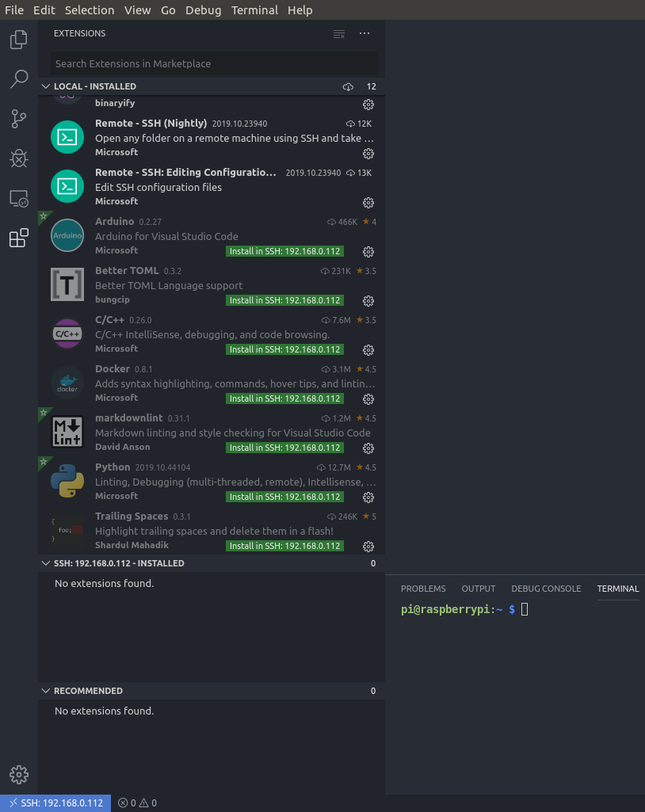This screenshot has width=645, height=812.
Task: Click the Better TOML extension logo
Action: click(x=67, y=284)
